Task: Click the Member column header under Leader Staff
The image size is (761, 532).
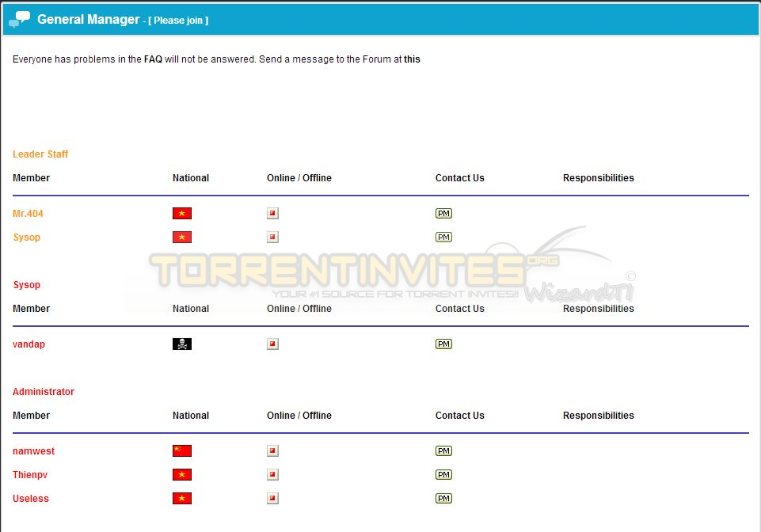Action: pos(31,178)
